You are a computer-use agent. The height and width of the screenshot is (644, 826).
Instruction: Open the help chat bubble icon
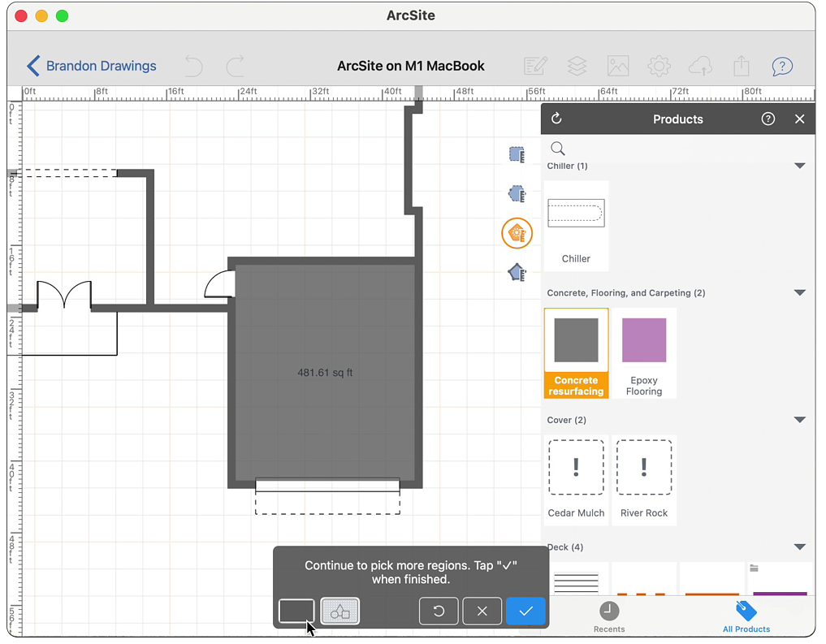point(782,67)
